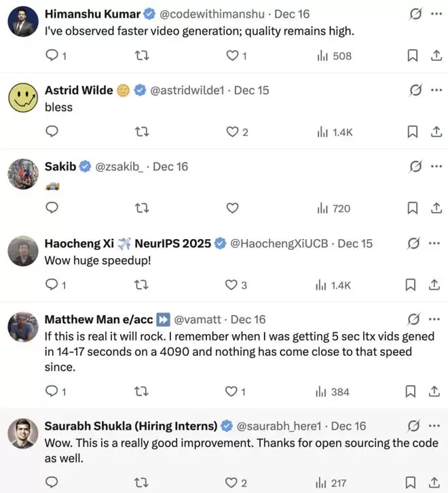Open more options menu on Sakib's tweet
This screenshot has height=493, width=448.
[x=434, y=166]
